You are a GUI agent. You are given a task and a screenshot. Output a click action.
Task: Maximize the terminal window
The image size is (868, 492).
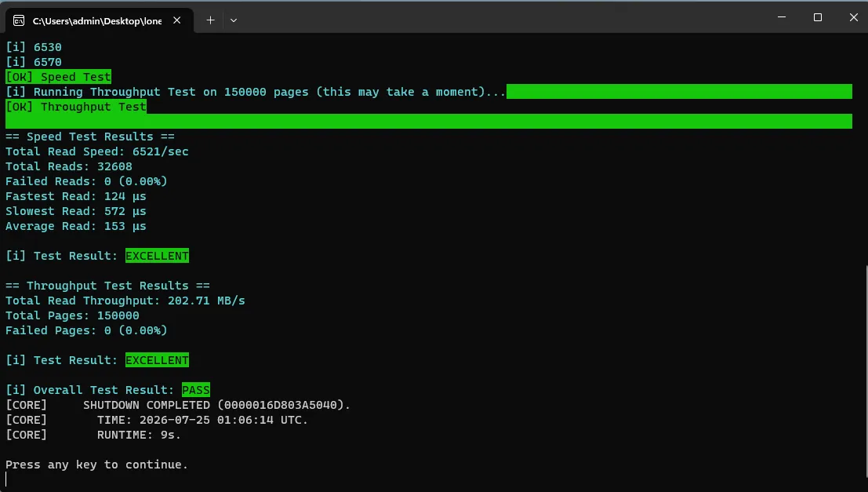pyautogui.click(x=818, y=17)
